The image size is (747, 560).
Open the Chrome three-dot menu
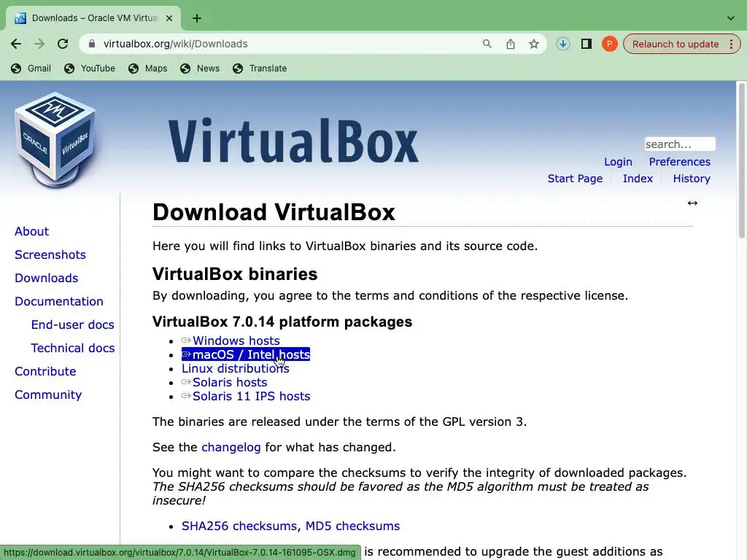click(x=731, y=44)
